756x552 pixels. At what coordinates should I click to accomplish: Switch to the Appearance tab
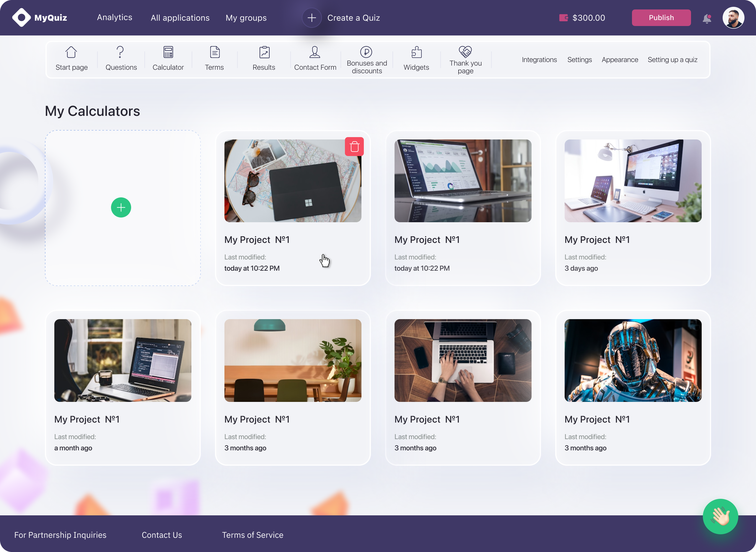pyautogui.click(x=620, y=60)
